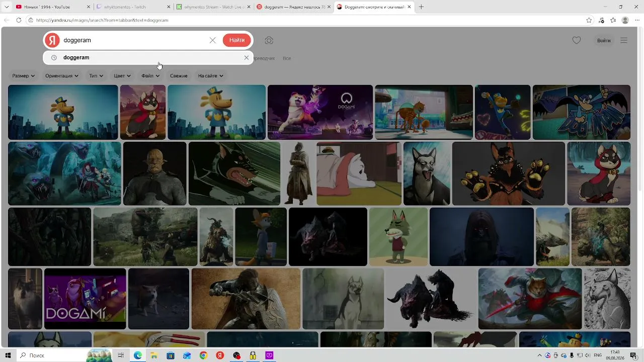Open the Yandex hamburger menu
The width and height of the screenshot is (644, 362).
[x=624, y=40]
